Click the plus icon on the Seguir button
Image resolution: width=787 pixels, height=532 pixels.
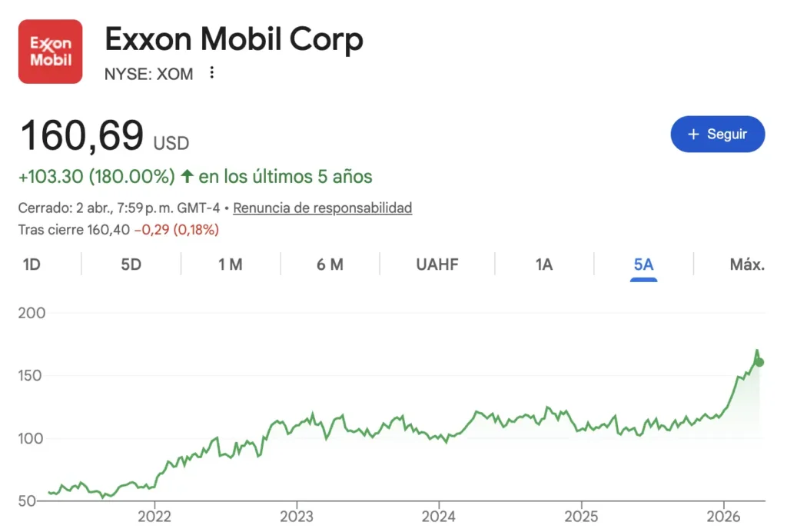tap(694, 134)
